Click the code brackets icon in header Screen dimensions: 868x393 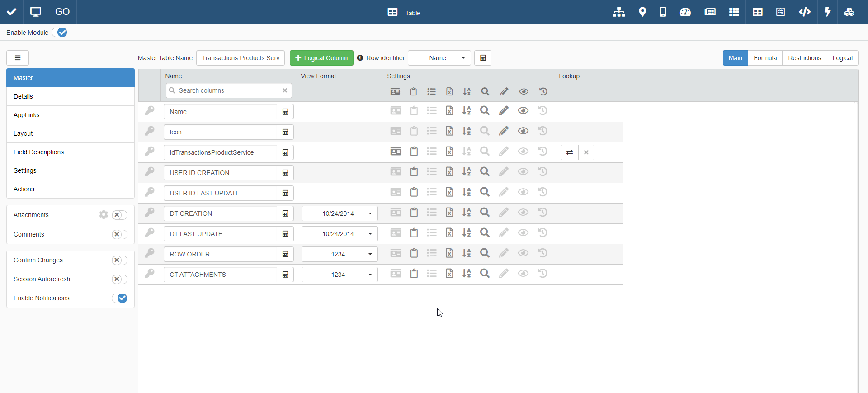[804, 12]
